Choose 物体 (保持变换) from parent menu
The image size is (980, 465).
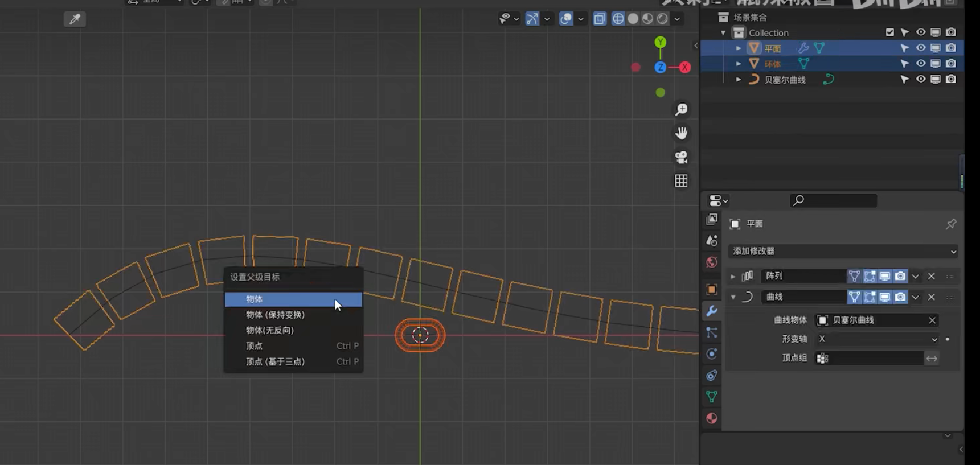[275, 315]
